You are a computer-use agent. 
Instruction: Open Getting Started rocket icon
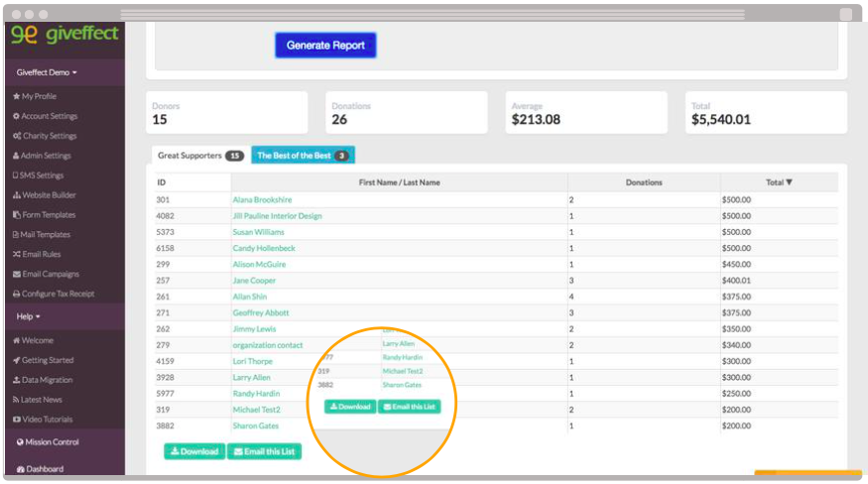17,360
